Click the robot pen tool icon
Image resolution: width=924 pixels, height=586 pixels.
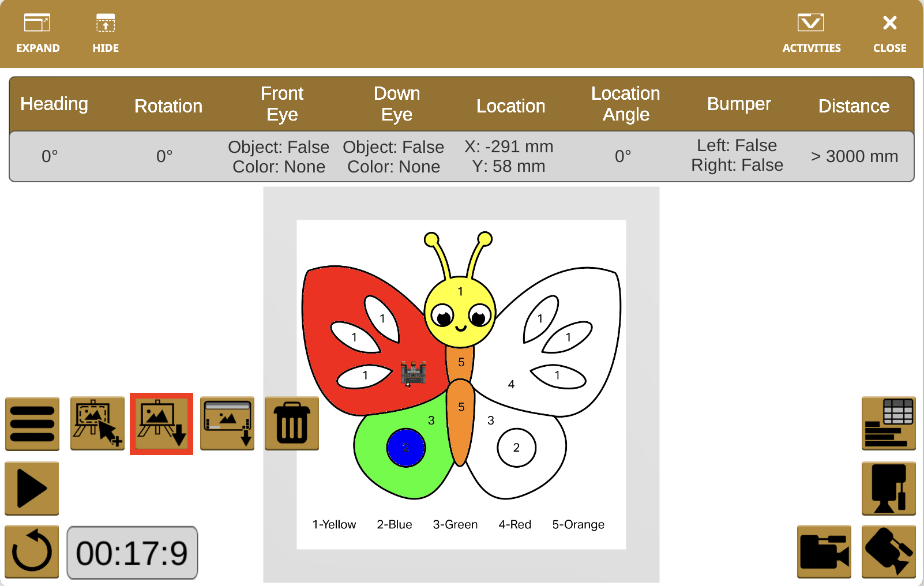[x=888, y=489]
